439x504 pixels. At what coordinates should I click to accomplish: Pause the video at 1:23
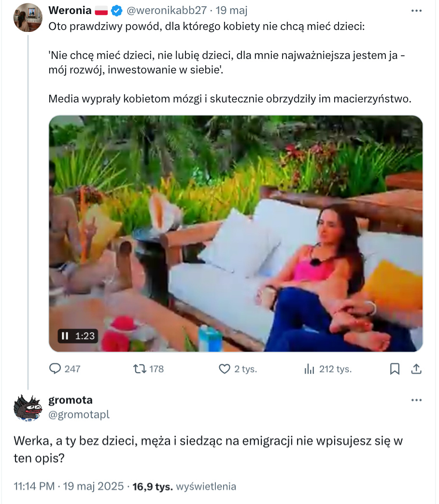[65, 335]
